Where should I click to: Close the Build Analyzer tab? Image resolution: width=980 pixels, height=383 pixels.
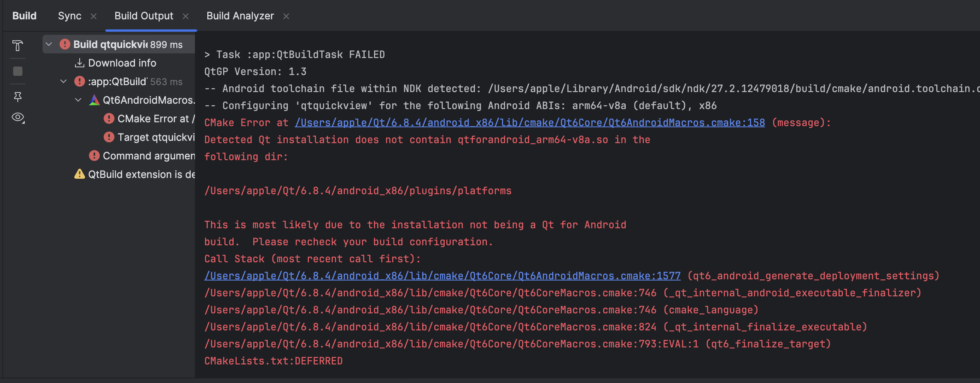[x=286, y=16]
